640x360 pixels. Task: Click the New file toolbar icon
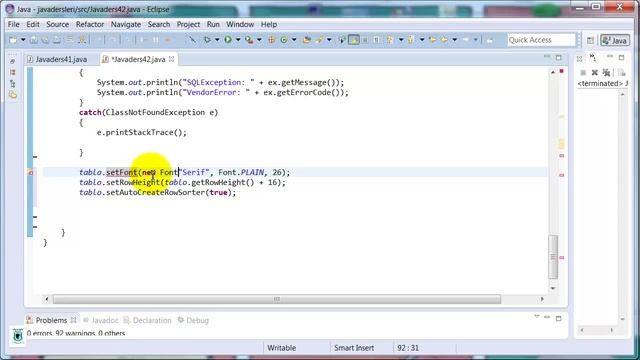pyautogui.click(x=13, y=40)
